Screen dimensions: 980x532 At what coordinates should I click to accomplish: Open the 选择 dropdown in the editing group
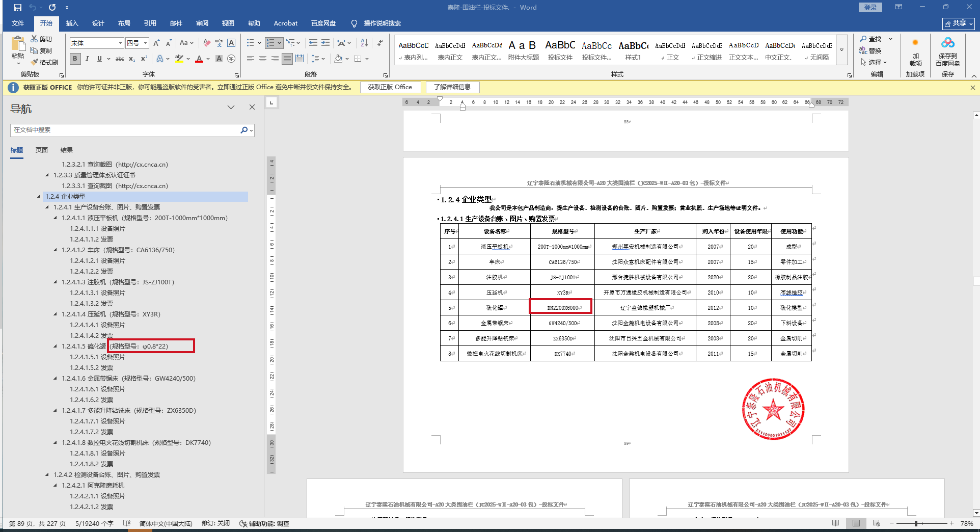point(874,62)
